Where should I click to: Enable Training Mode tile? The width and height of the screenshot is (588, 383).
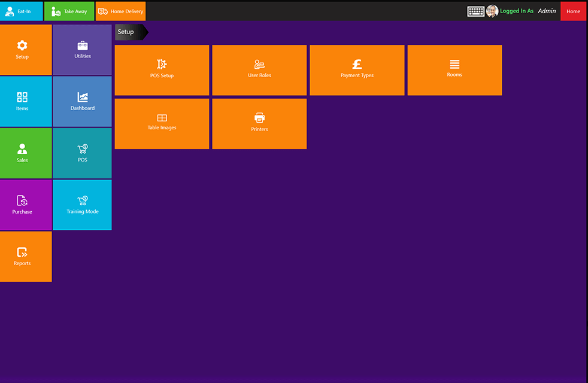click(82, 205)
